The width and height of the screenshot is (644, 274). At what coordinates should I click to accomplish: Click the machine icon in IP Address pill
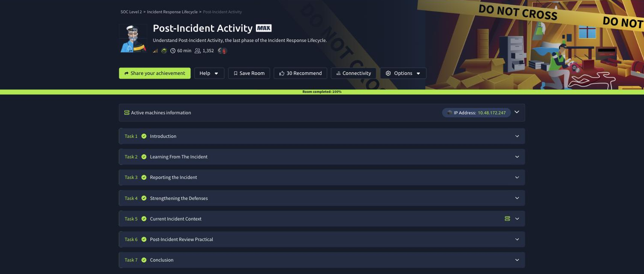coord(449,113)
